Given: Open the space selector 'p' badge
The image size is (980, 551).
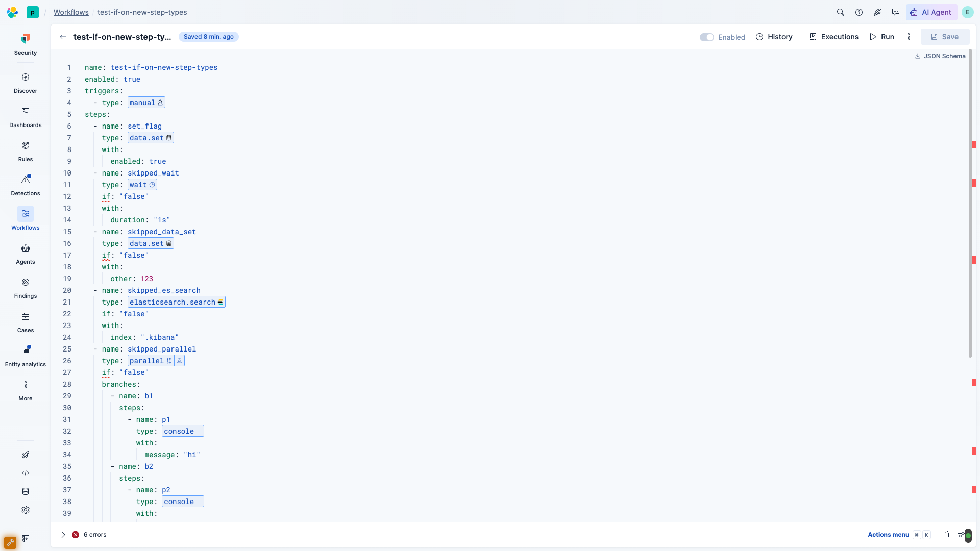Looking at the screenshot, I should tap(33, 12).
